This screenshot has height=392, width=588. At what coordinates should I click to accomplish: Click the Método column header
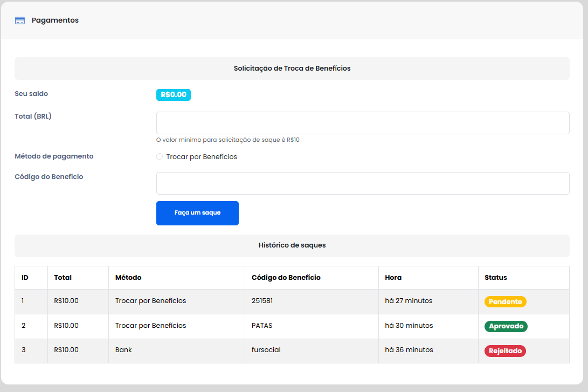click(x=128, y=278)
